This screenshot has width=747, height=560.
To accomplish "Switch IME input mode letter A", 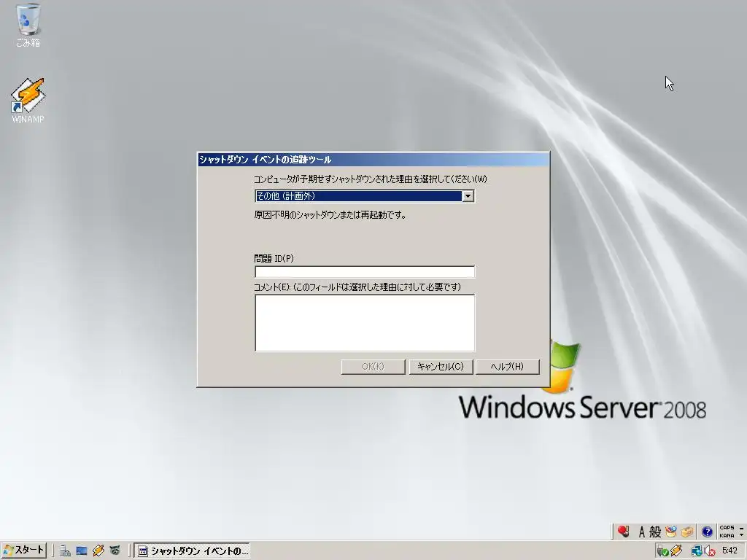I will (x=641, y=532).
